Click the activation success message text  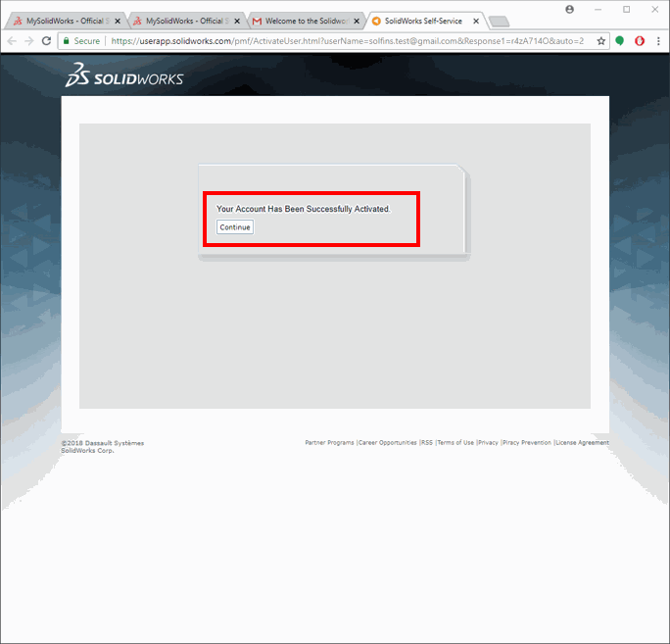click(304, 209)
